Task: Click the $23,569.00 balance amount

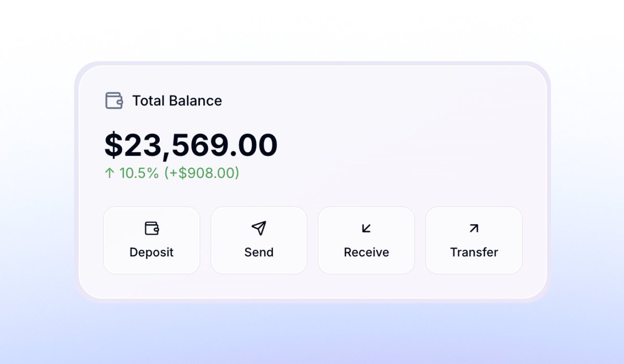Action: (x=191, y=145)
